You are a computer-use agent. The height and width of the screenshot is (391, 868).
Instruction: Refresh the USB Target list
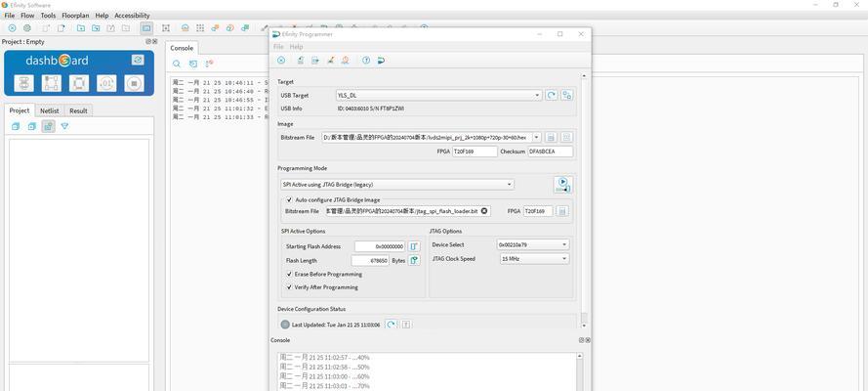(552, 95)
